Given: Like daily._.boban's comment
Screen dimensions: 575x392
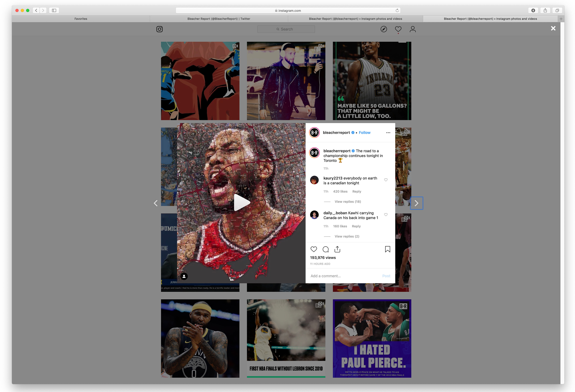Looking at the screenshot, I should click(x=386, y=215).
